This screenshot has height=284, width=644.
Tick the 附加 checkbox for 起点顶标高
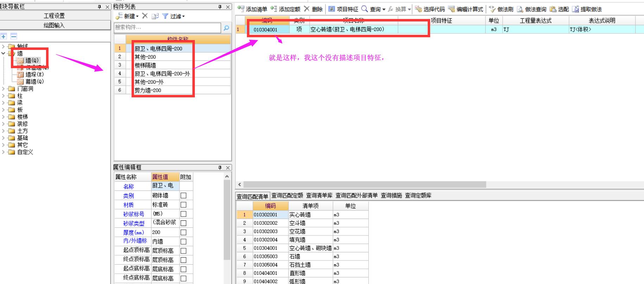(183, 251)
